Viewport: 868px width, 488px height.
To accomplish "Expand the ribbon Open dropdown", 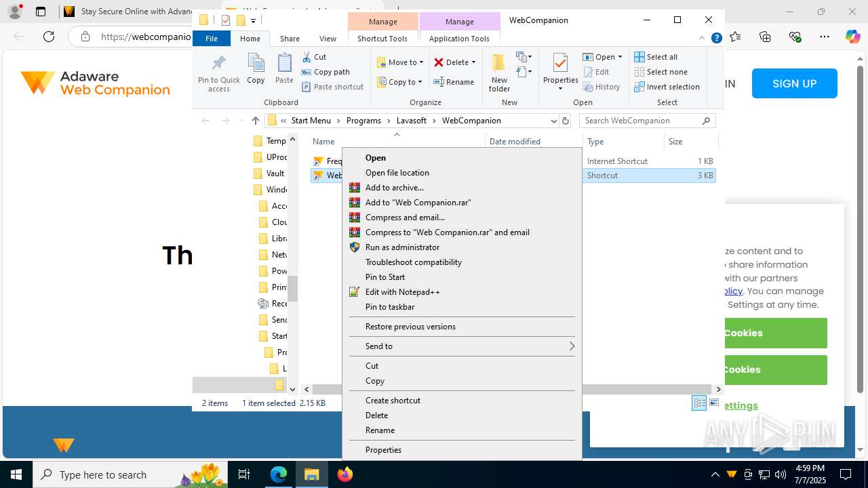I will (x=620, y=57).
